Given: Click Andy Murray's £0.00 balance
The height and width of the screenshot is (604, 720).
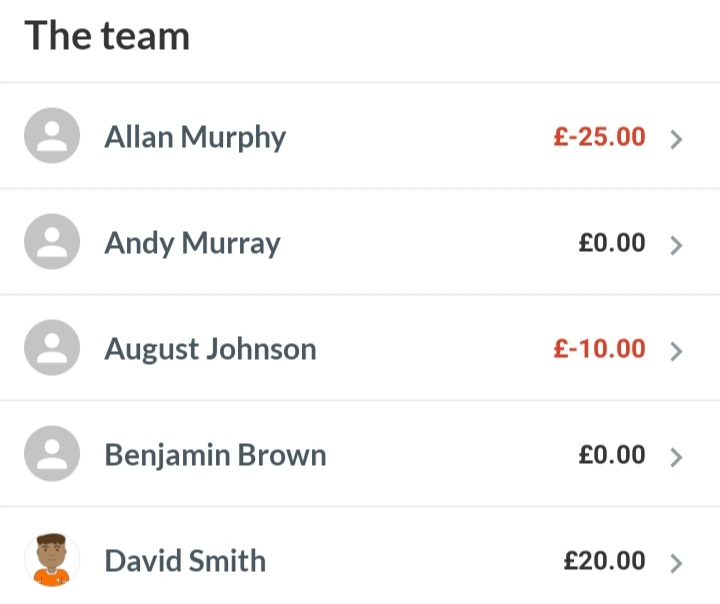Looking at the screenshot, I should [612, 243].
